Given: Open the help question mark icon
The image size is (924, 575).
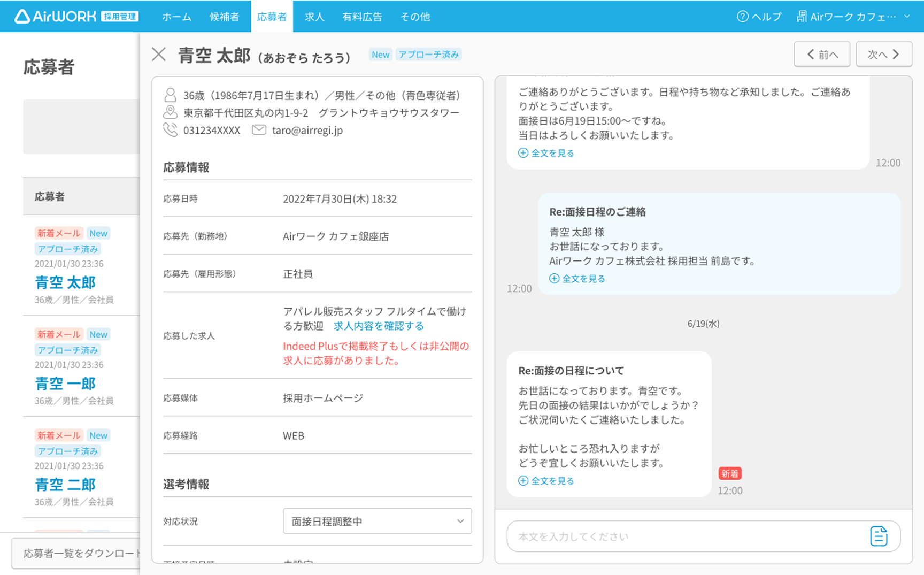Looking at the screenshot, I should 742,17.
